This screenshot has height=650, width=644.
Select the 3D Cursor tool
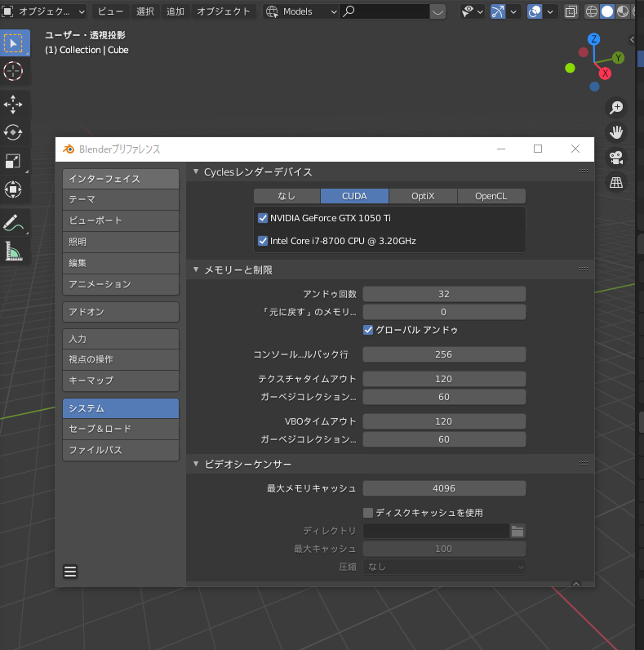(x=13, y=71)
